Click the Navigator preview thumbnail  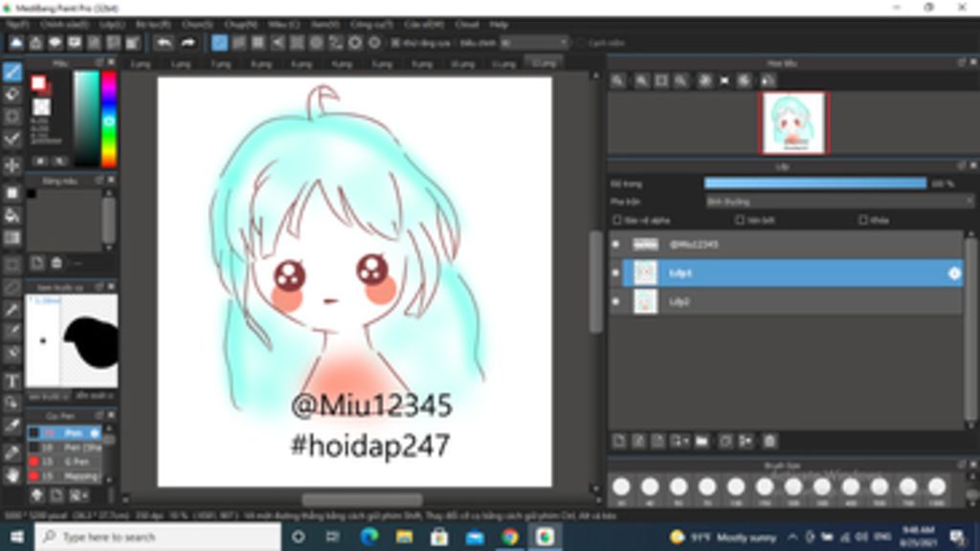(x=793, y=122)
